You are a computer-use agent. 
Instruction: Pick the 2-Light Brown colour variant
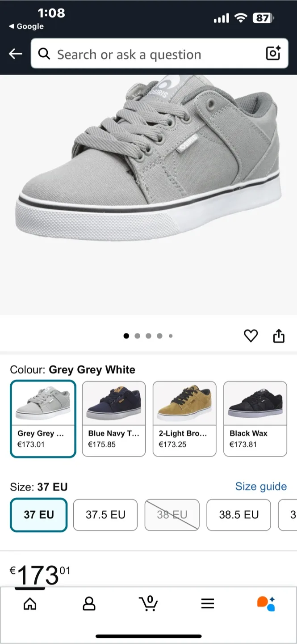point(184,419)
